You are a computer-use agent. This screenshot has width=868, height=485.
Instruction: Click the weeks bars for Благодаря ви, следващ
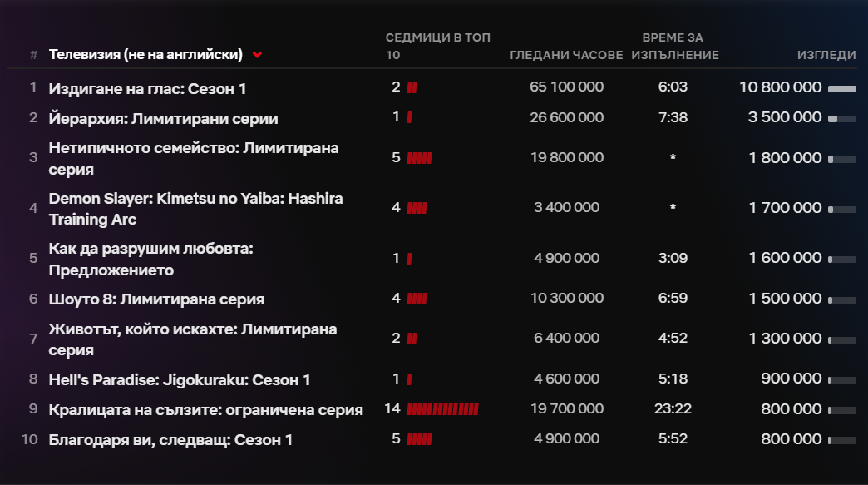click(419, 439)
